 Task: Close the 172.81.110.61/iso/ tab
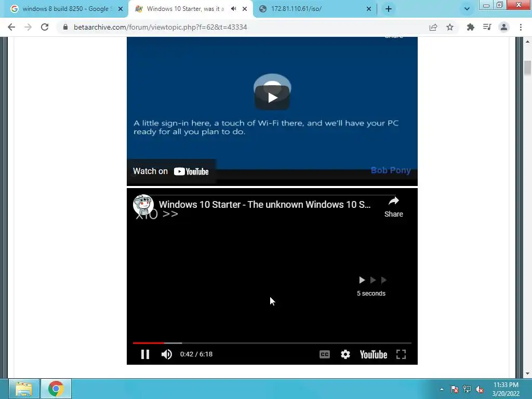(x=369, y=9)
